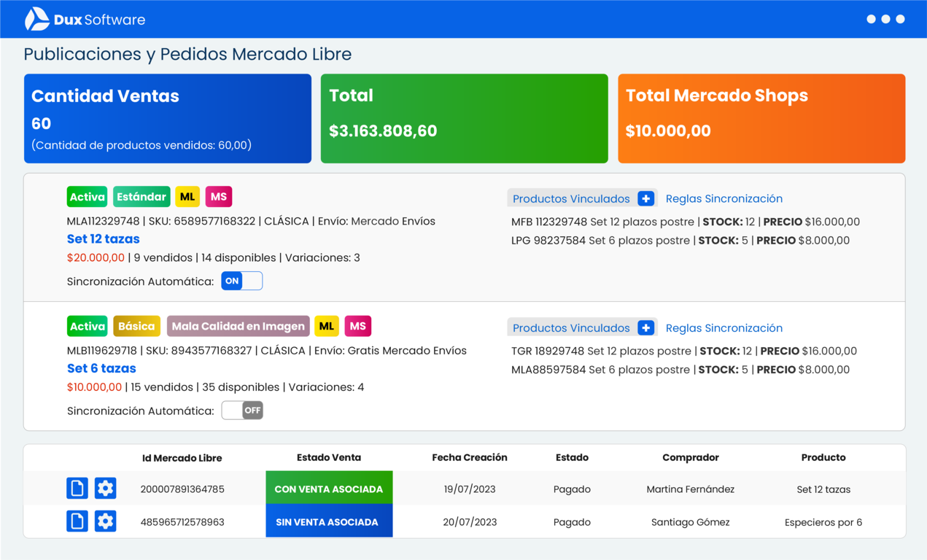Click buyer Martina Fernández
Image resolution: width=927 pixels, height=560 pixels.
[691, 489]
